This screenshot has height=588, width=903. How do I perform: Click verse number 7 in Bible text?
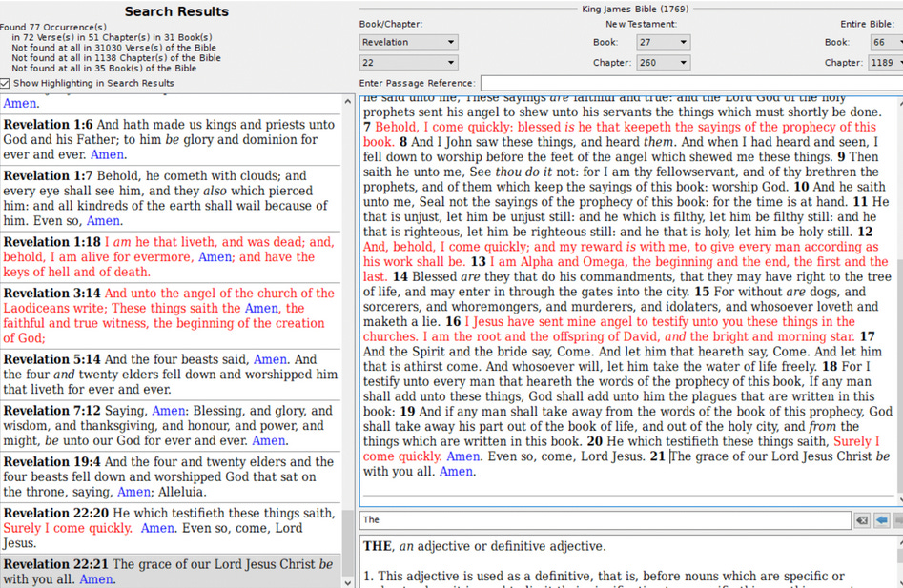[x=367, y=127]
